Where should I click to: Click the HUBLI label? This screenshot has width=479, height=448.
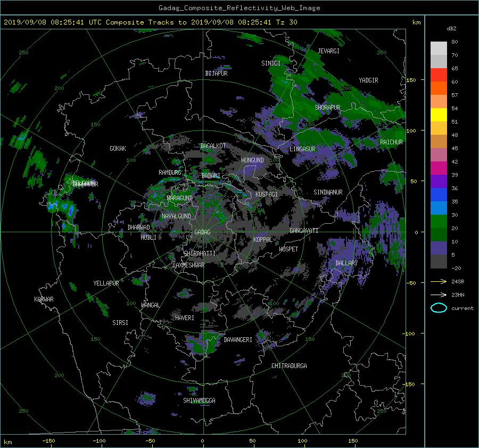pos(148,238)
